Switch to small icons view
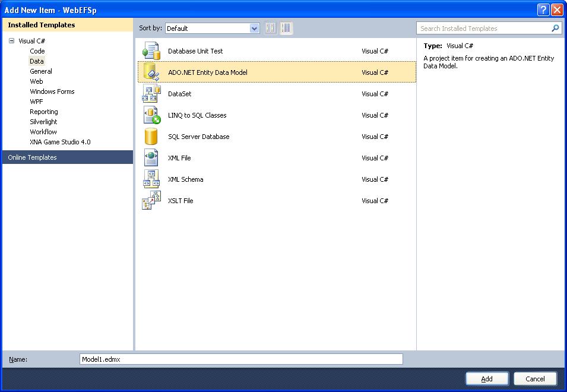This screenshot has height=392, width=567. (x=271, y=28)
